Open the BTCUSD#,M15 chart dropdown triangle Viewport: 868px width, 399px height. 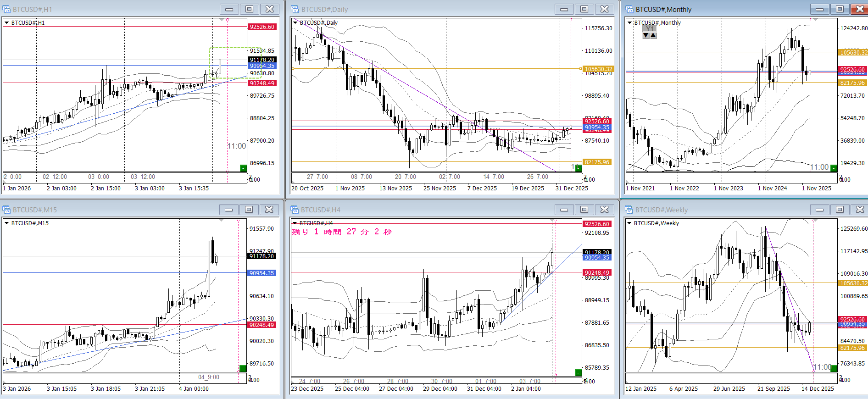pos(6,223)
